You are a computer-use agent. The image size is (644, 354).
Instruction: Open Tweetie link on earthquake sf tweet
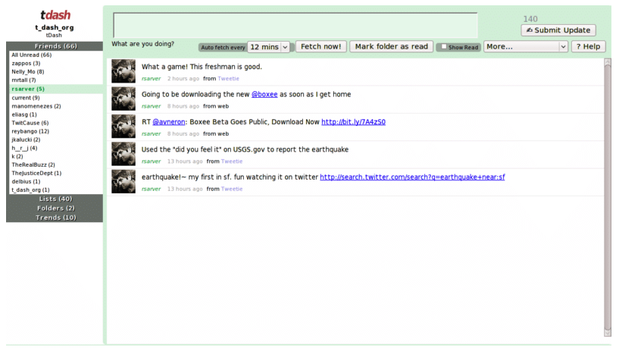[x=232, y=189]
